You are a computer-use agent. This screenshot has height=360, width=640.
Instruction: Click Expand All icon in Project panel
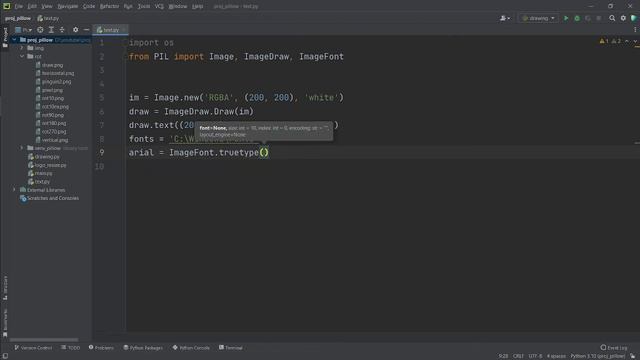(51, 30)
